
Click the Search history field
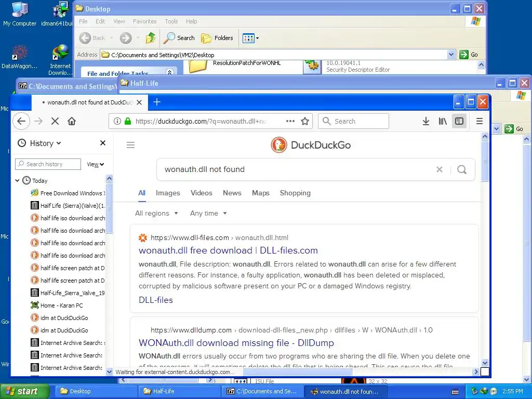click(x=48, y=164)
